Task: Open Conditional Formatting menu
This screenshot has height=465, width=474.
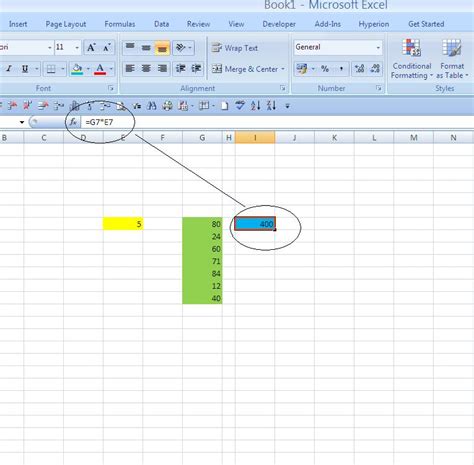Action: [x=412, y=59]
